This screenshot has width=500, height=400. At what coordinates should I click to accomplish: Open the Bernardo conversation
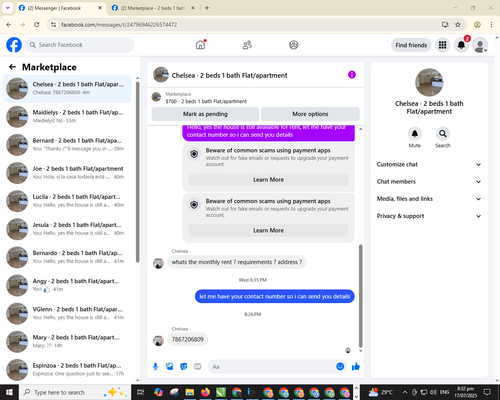point(68,257)
